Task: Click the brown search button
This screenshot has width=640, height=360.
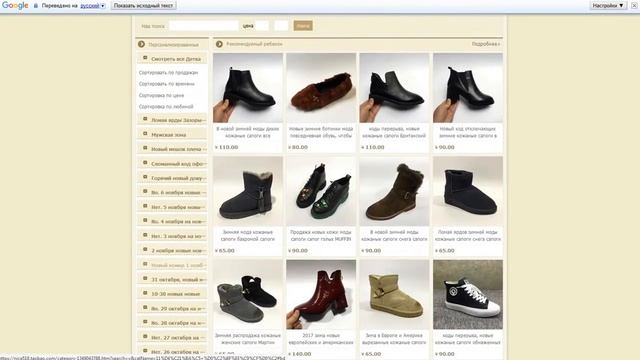Action: click(x=303, y=26)
